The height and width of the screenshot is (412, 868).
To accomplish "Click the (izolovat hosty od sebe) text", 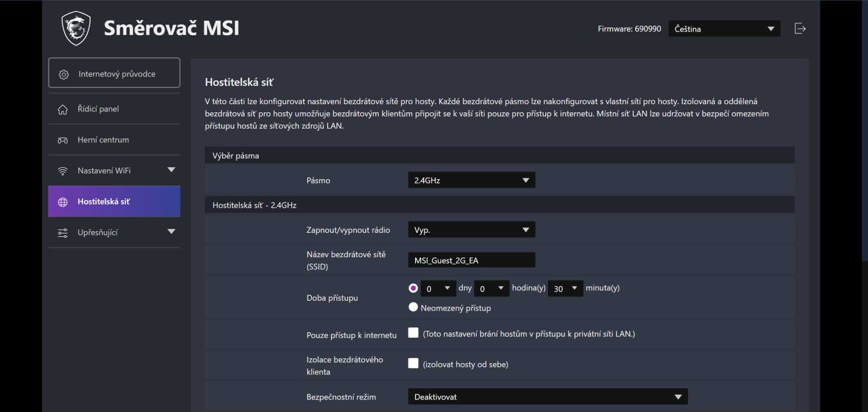I will click(x=465, y=364).
